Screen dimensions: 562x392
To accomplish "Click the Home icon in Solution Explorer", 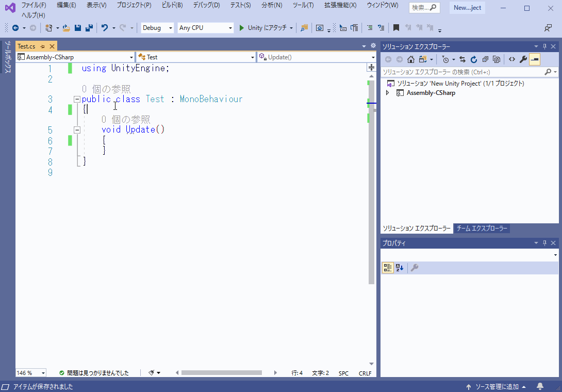I will (411, 59).
